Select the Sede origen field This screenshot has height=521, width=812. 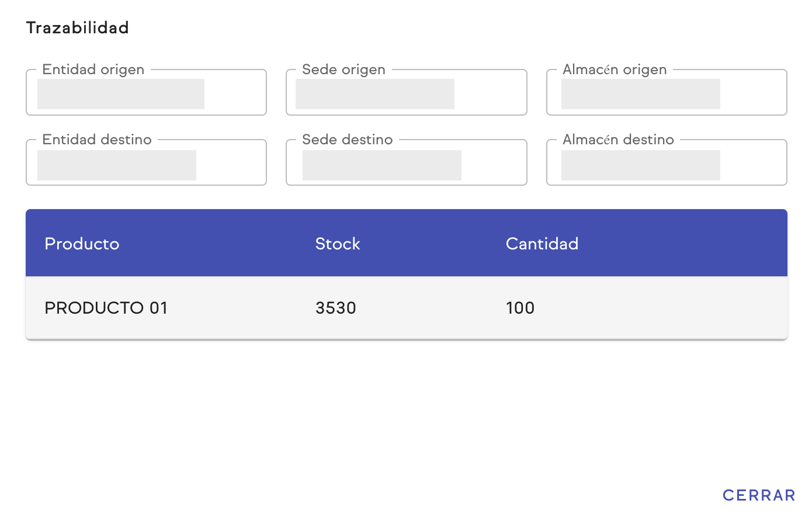click(406, 94)
